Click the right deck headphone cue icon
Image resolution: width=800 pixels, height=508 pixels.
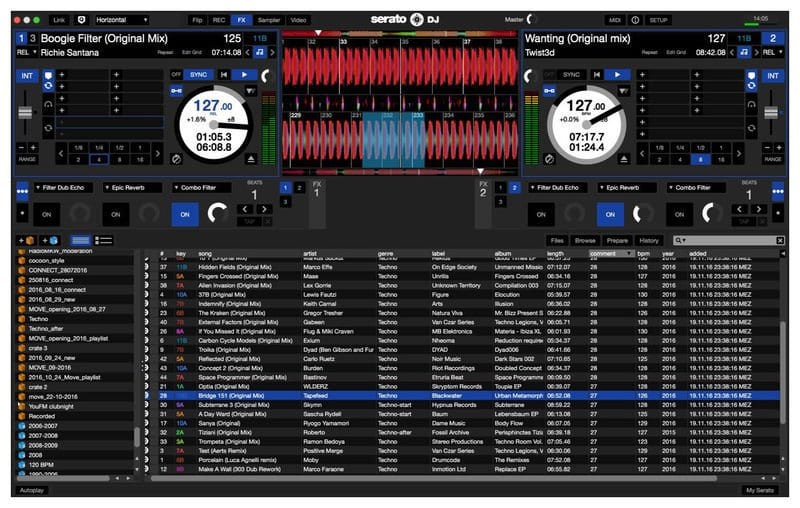pos(752,105)
